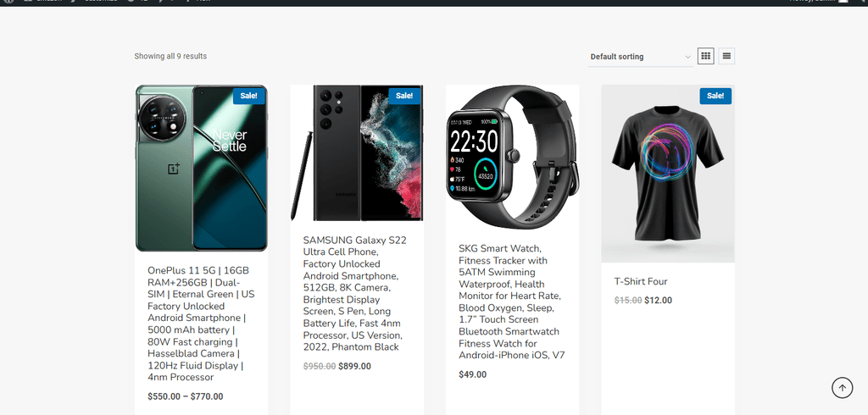This screenshot has height=415, width=868.
Task: Click the $550.00 – $770.00 price range
Action: point(186,396)
